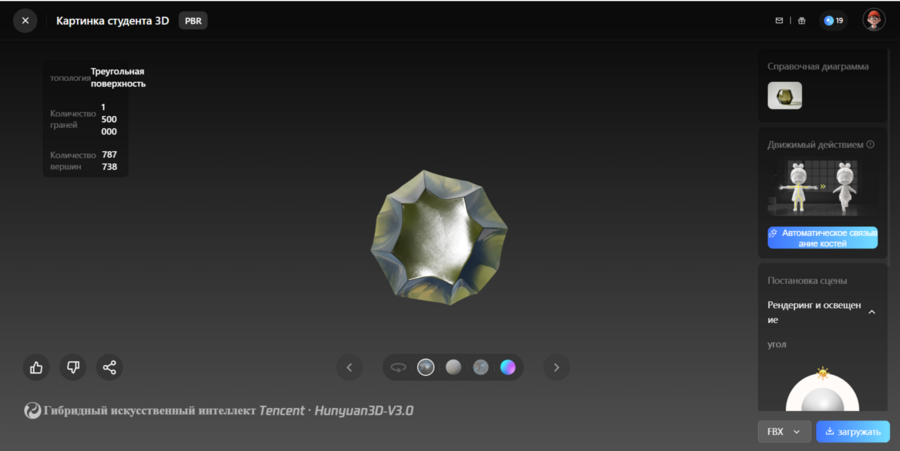Select the gradient normal-map render mode
This screenshot has width=900, height=451.
[508, 367]
